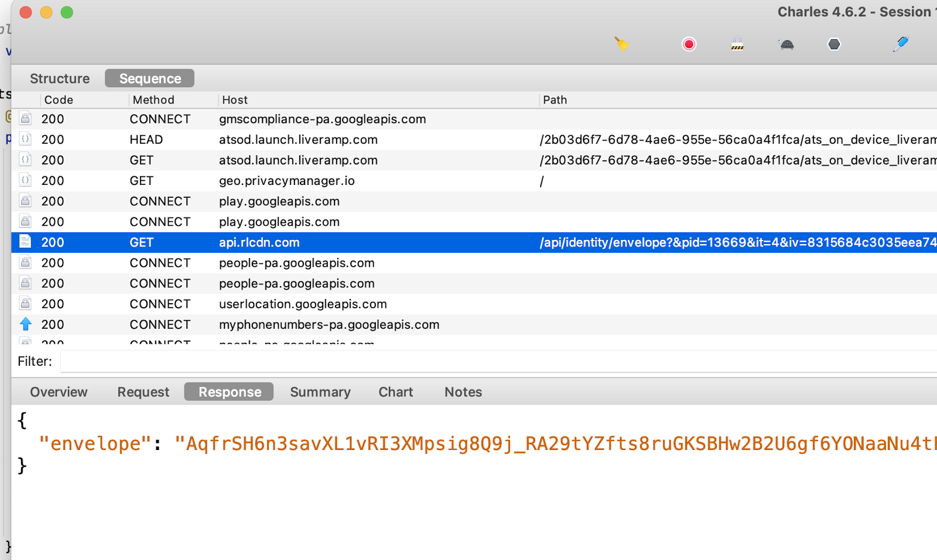
Task: Click the 200 code in the myphonenumbers-pa row
Action: 53,324
